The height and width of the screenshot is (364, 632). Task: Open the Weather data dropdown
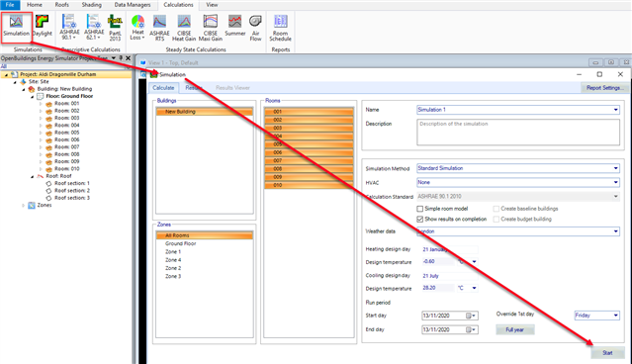pos(616,231)
